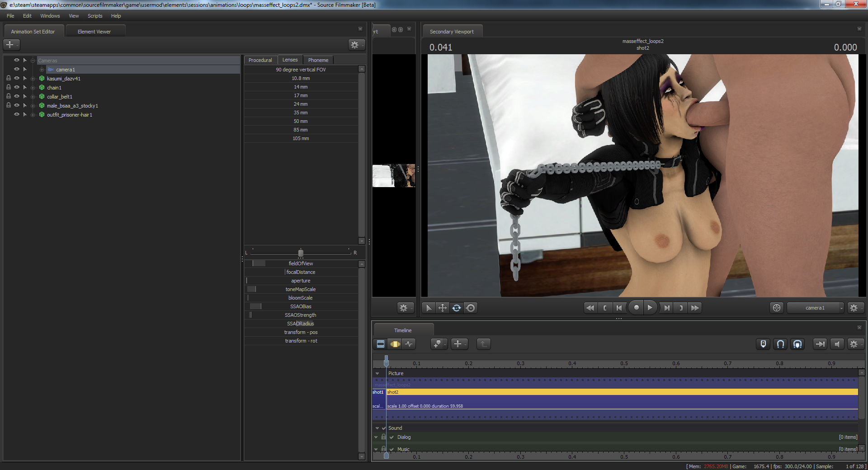This screenshot has height=470, width=868.
Task: Choose the 24 mm lens preset
Action: pos(301,104)
